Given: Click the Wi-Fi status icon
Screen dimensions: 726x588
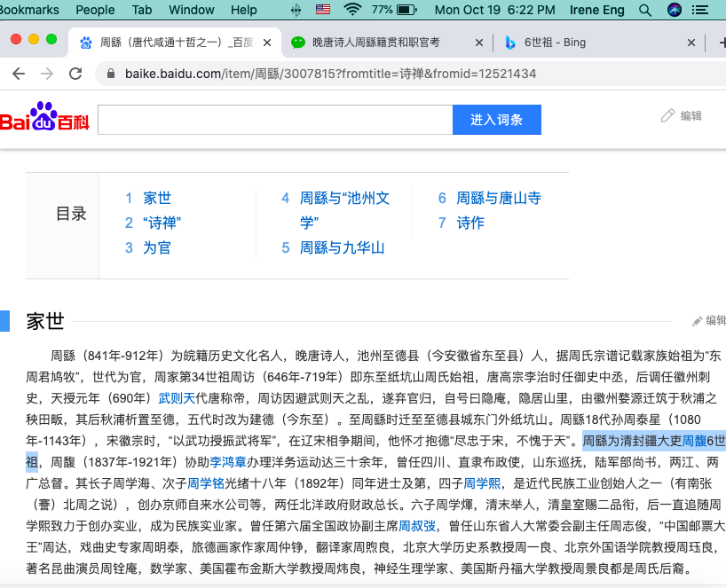Looking at the screenshot, I should click(353, 10).
